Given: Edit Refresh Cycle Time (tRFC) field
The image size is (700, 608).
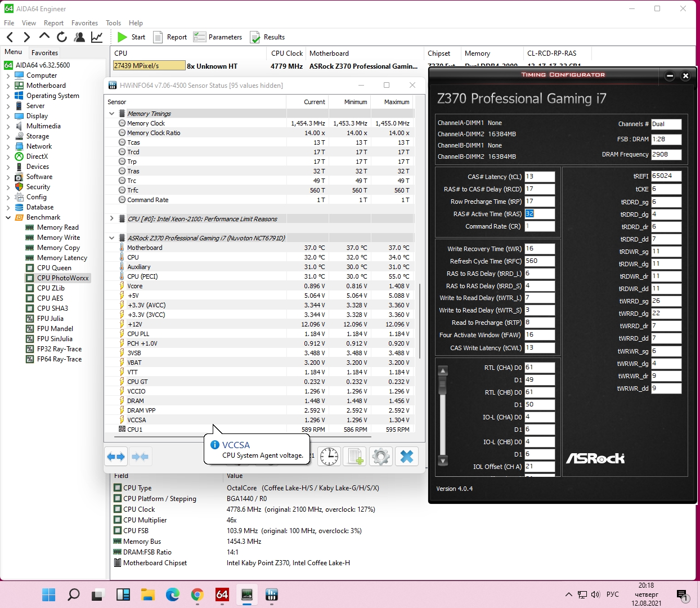Looking at the screenshot, I should (540, 261).
